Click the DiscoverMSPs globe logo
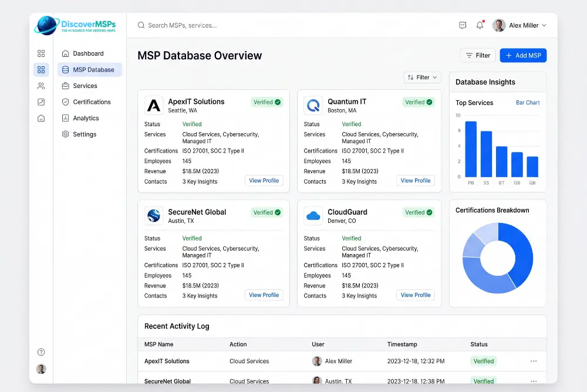Image resolution: width=587 pixels, height=392 pixels. point(46,25)
